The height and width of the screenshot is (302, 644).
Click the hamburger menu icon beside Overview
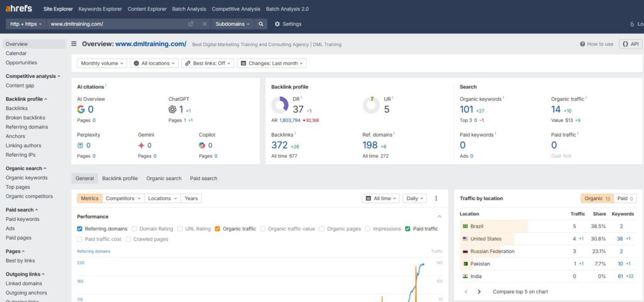pos(74,44)
